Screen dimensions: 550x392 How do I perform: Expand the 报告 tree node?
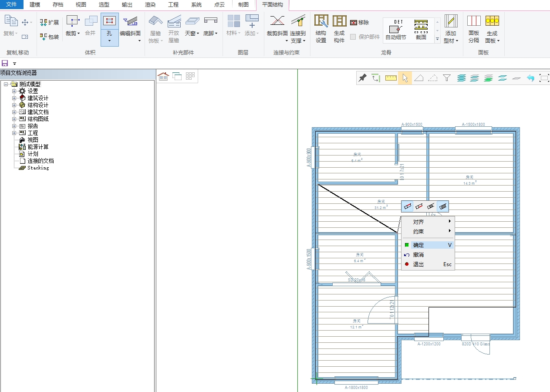[14, 126]
